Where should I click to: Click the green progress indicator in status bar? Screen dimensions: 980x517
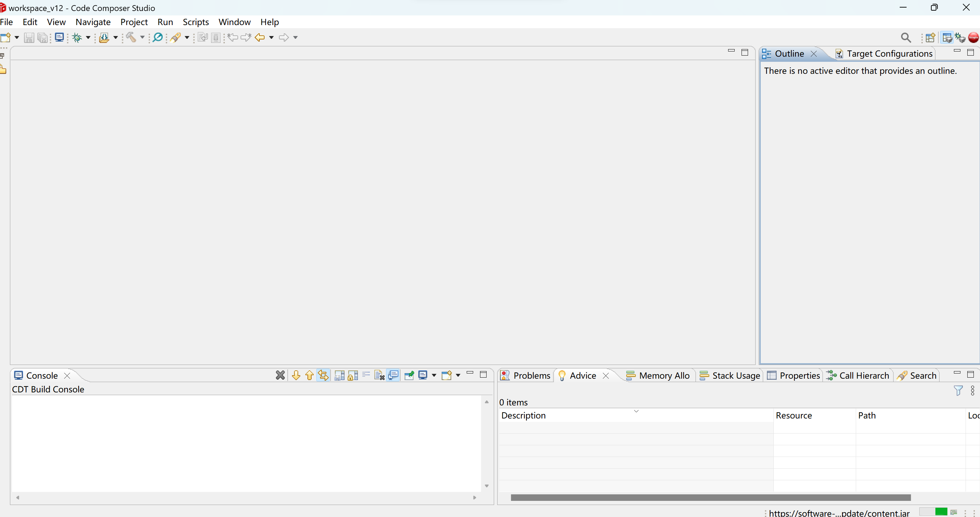tap(941, 512)
